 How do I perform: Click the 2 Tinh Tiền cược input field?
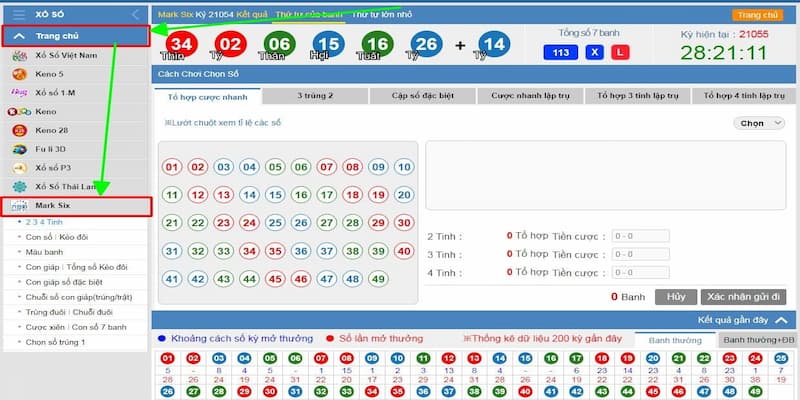pos(640,237)
